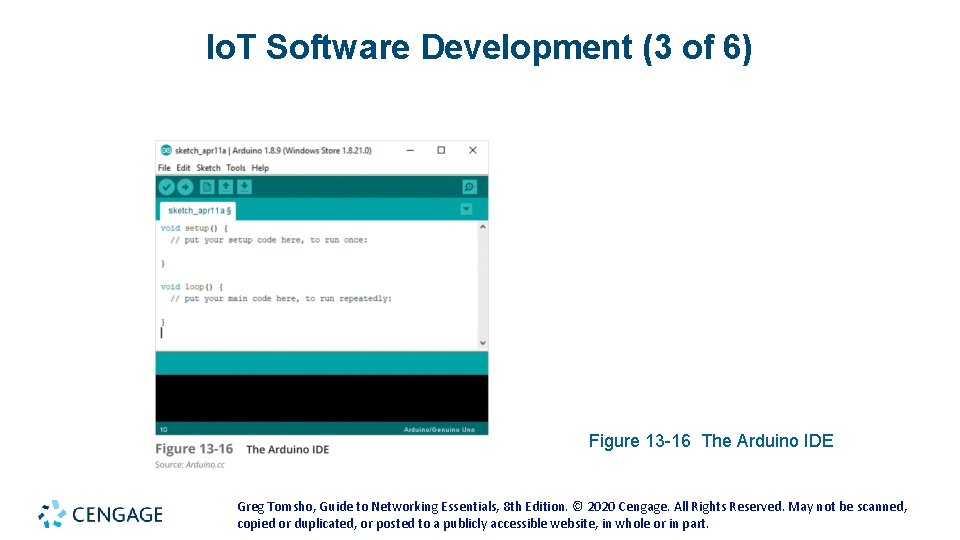Open the Edit menu
The image size is (960, 540).
click(x=183, y=168)
